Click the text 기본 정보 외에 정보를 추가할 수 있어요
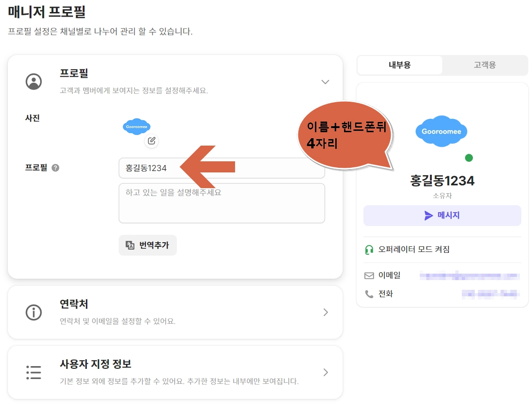 coord(122,381)
